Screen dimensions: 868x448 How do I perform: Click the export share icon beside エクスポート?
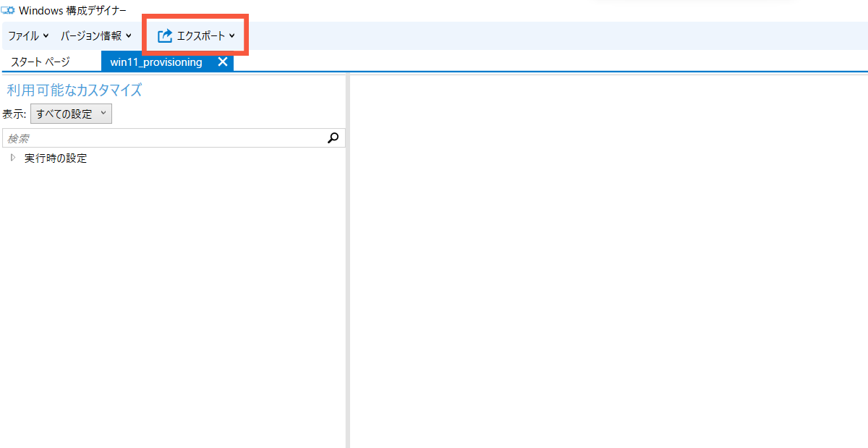point(164,34)
